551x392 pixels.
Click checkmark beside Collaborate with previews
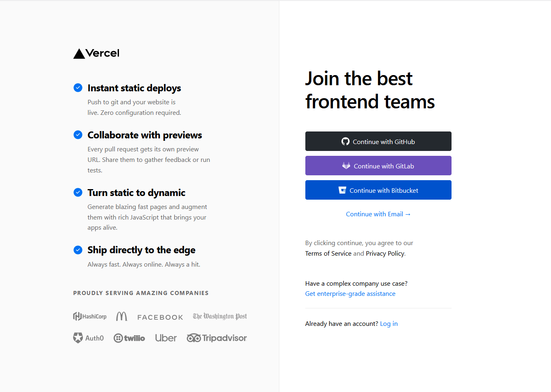[78, 135]
